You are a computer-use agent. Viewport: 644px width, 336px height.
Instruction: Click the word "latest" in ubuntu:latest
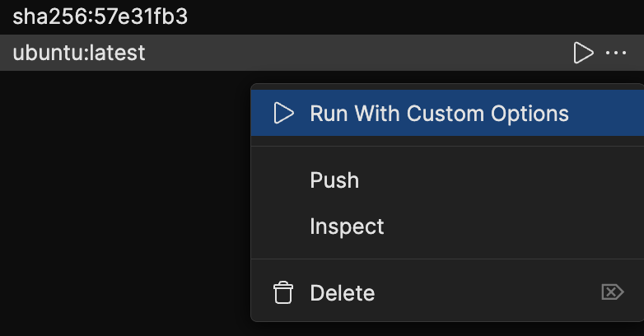pyautogui.click(x=119, y=54)
